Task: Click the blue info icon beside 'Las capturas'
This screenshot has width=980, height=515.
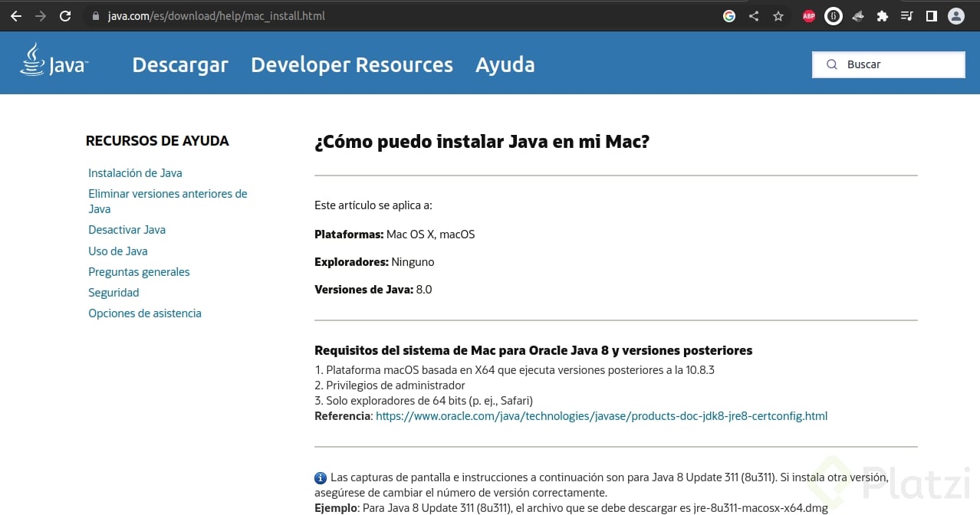Action: [321, 477]
